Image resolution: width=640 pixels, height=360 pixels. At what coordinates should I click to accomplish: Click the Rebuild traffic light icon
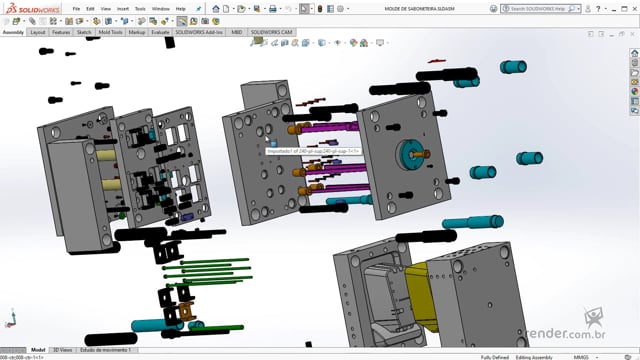pos(320,9)
